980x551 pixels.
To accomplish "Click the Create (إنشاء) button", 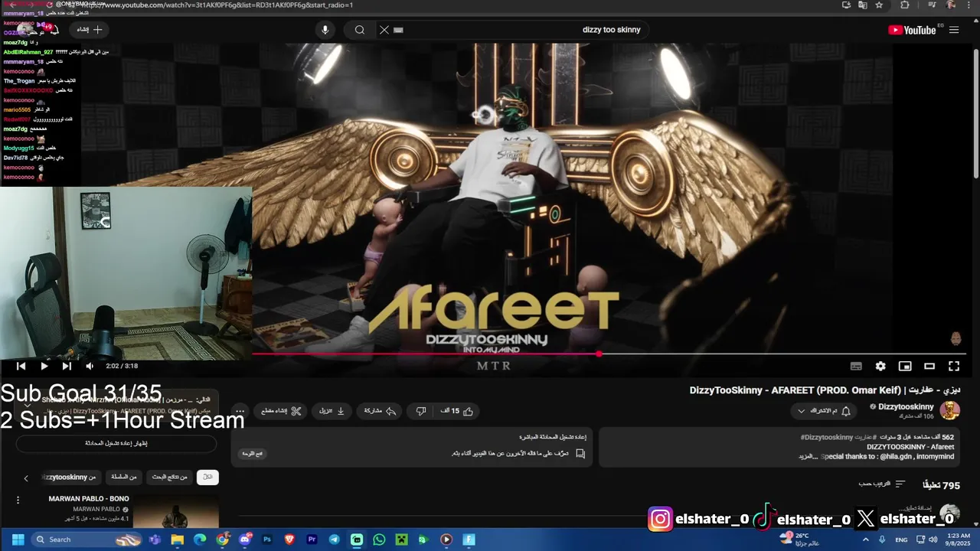I will coord(90,30).
